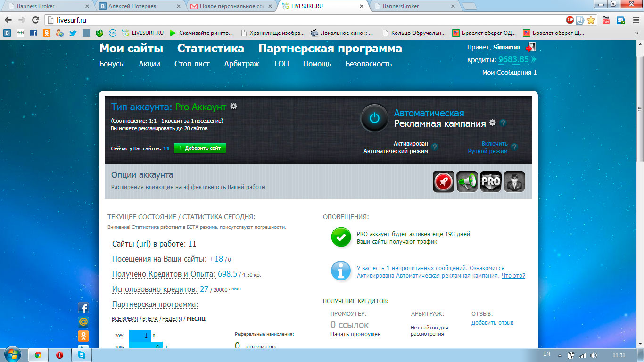The image size is (644, 362).
Task: Open the Windows Start menu
Action: tap(12, 354)
